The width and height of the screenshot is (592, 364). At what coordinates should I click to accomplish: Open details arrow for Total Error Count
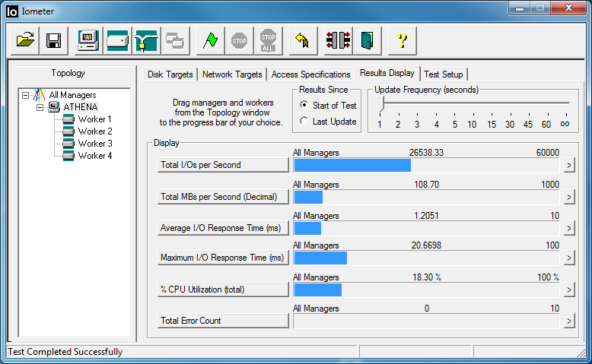[x=569, y=321]
